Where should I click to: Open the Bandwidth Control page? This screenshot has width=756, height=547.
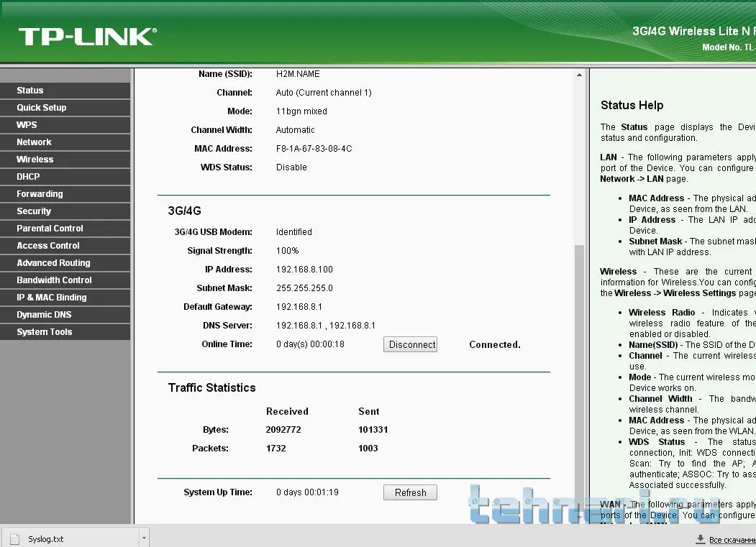[65, 280]
